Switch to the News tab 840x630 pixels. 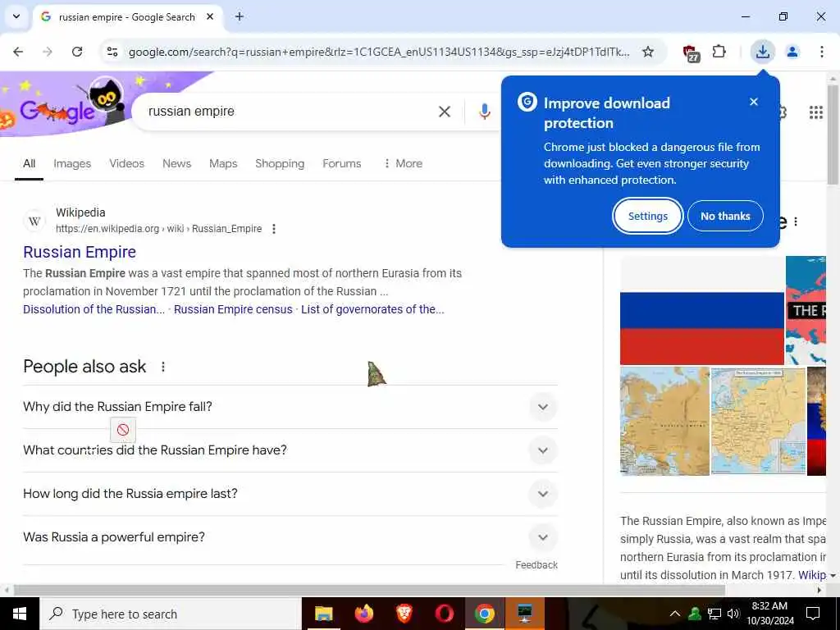176,163
